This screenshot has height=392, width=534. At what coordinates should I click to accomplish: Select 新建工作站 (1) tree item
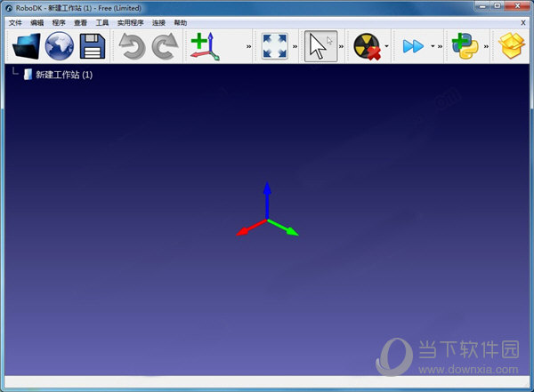[64, 75]
